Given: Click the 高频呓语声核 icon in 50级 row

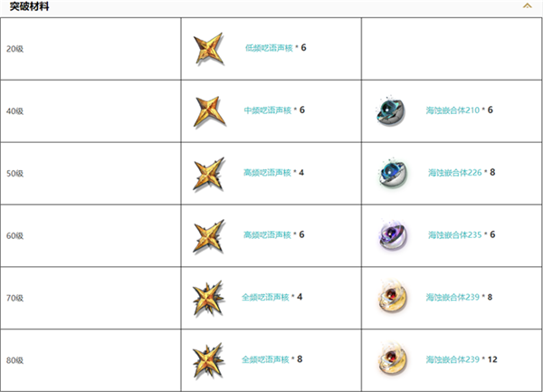Looking at the screenshot, I should (208, 173).
